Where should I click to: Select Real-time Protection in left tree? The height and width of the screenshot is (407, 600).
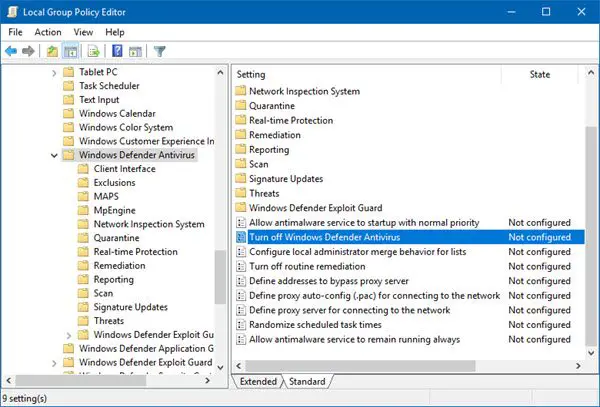[x=135, y=251]
